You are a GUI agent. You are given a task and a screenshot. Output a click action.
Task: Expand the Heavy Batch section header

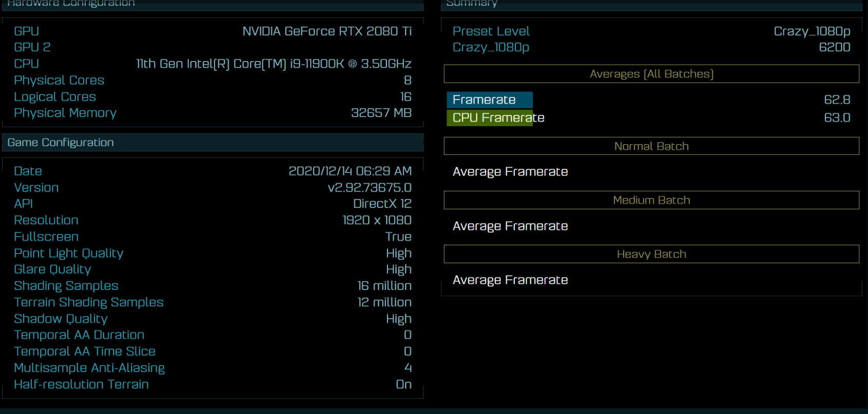tap(651, 254)
